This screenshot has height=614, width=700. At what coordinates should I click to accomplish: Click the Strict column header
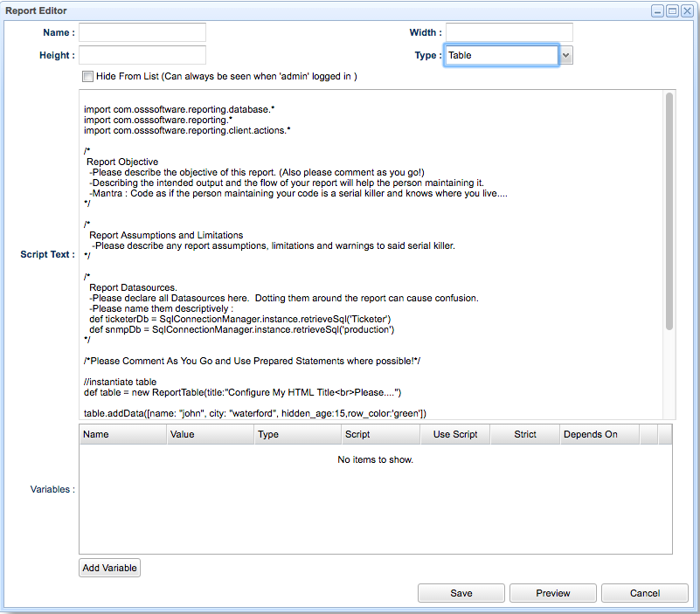(x=525, y=434)
